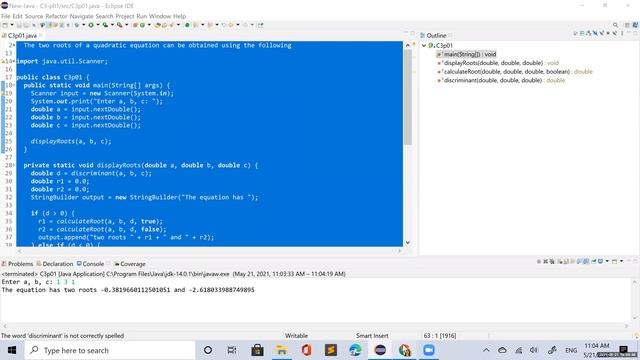Screen dimensions: 640x360
Task: Open the Open Console dropdown arrow
Action: 622,261
